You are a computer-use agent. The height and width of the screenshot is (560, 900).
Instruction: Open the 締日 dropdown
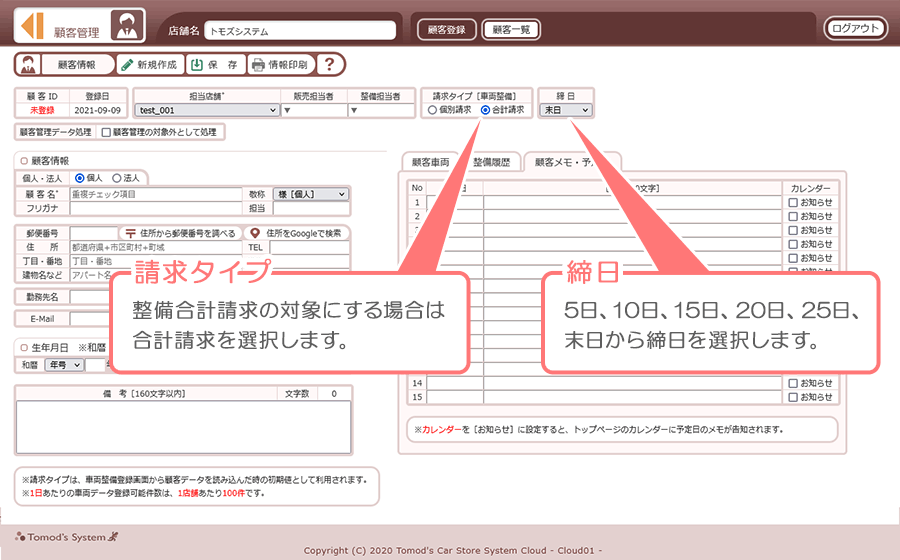pos(565,110)
